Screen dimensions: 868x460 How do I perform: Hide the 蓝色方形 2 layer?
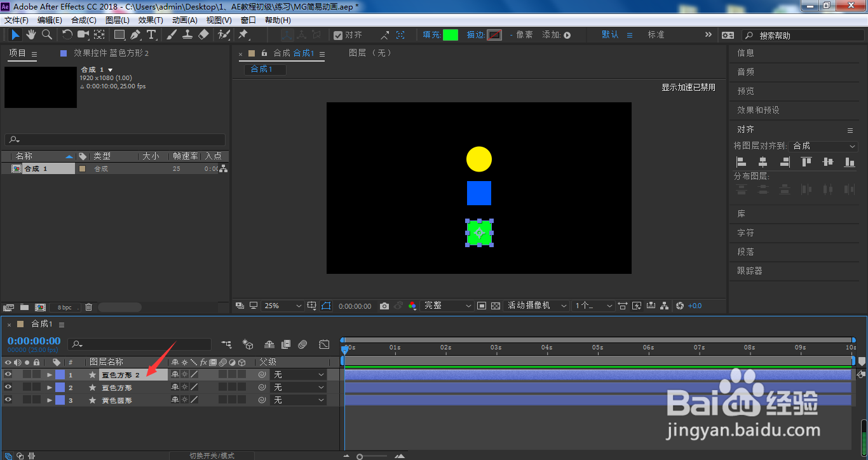pyautogui.click(x=8, y=375)
